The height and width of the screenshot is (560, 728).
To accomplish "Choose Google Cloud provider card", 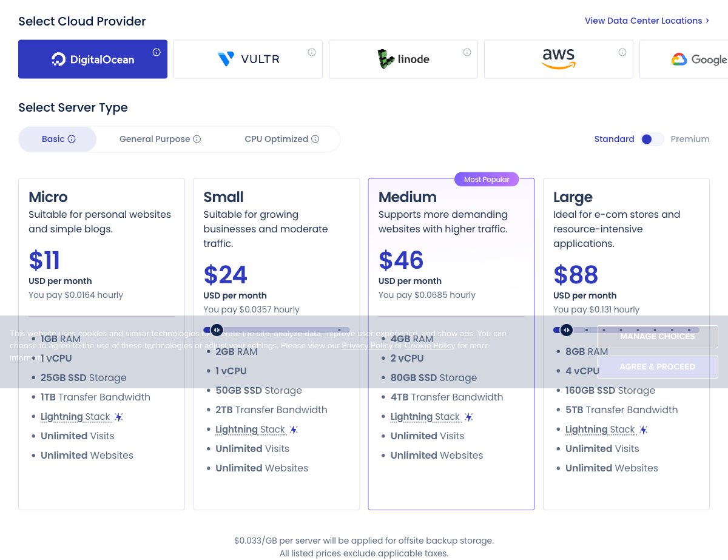I will pyautogui.click(x=684, y=59).
